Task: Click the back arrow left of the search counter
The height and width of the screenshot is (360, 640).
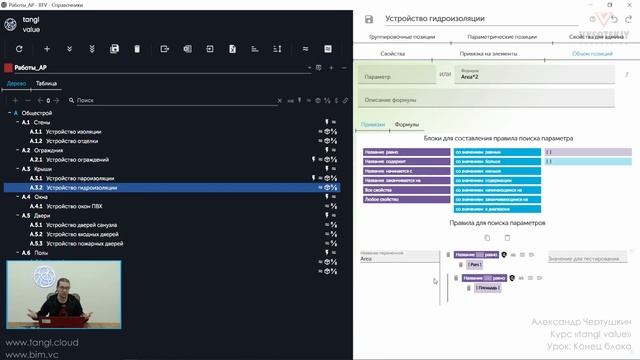Action: pos(40,100)
